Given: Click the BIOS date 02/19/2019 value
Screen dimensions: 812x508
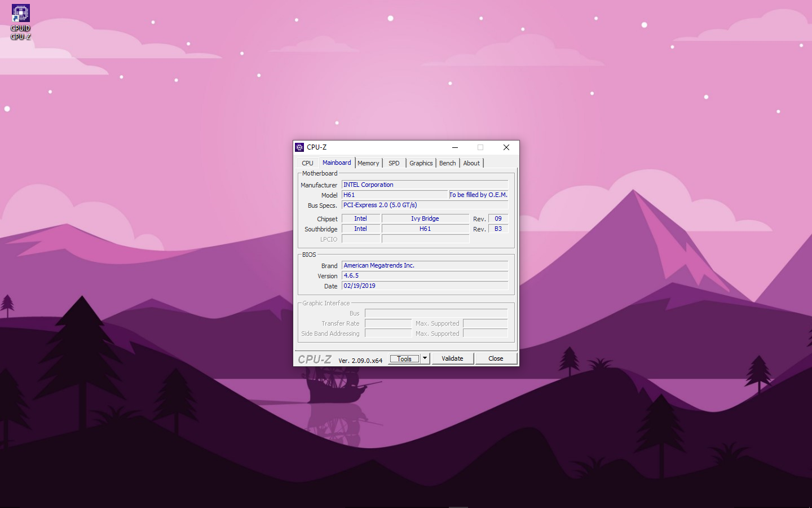Looking at the screenshot, I should pos(425,286).
